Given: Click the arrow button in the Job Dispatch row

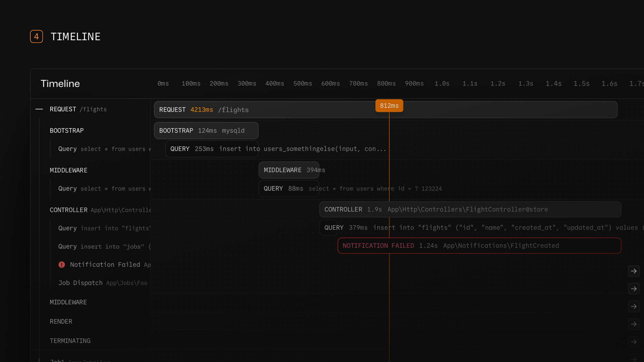Looking at the screenshot, I should point(633,289).
